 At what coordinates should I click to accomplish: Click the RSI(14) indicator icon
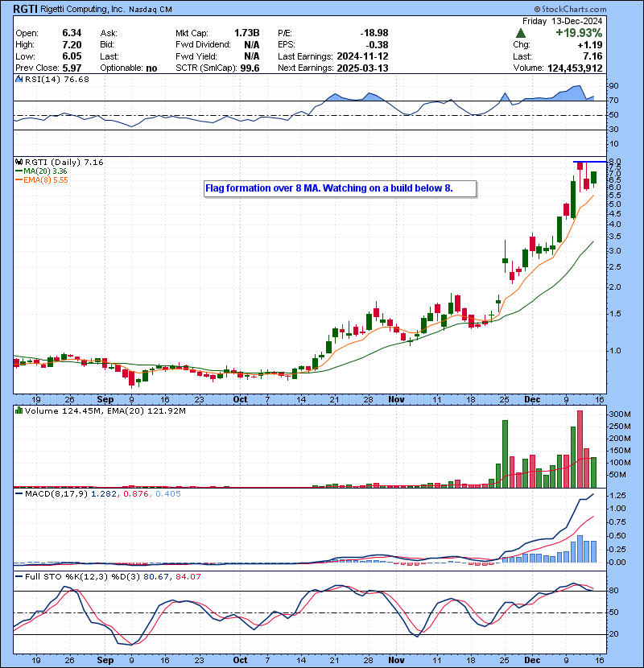19,79
